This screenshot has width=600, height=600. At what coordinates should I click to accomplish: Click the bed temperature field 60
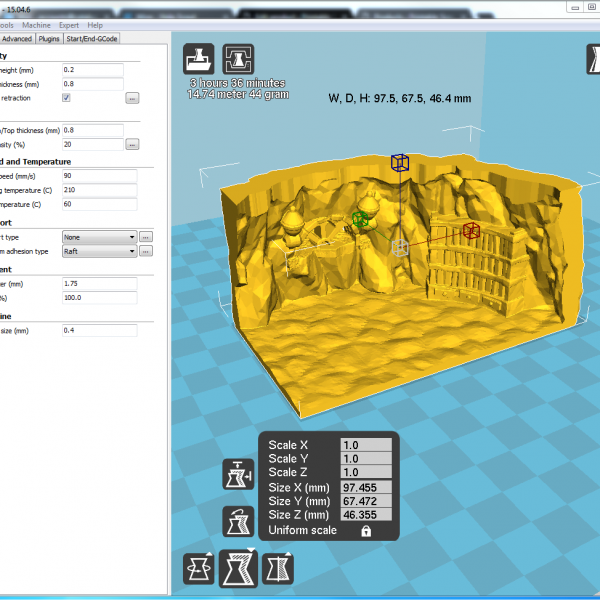click(99, 204)
